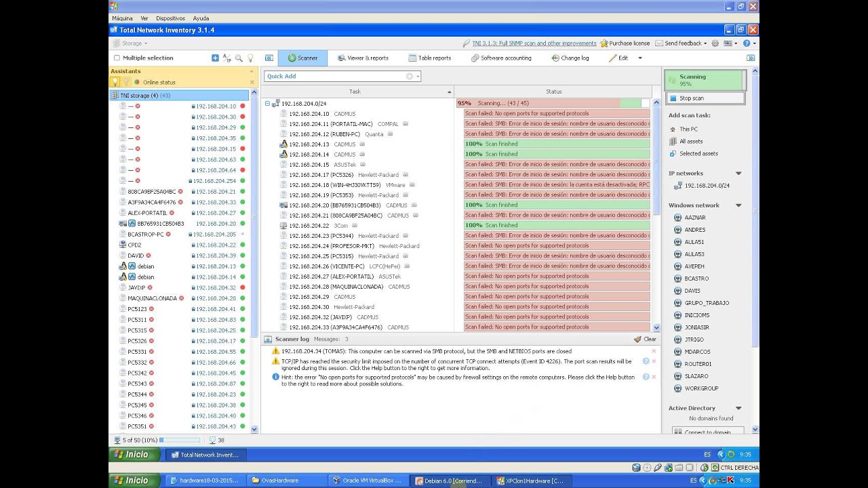868x488 pixels.
Task: Open the settings gear icon
Action: (717, 43)
